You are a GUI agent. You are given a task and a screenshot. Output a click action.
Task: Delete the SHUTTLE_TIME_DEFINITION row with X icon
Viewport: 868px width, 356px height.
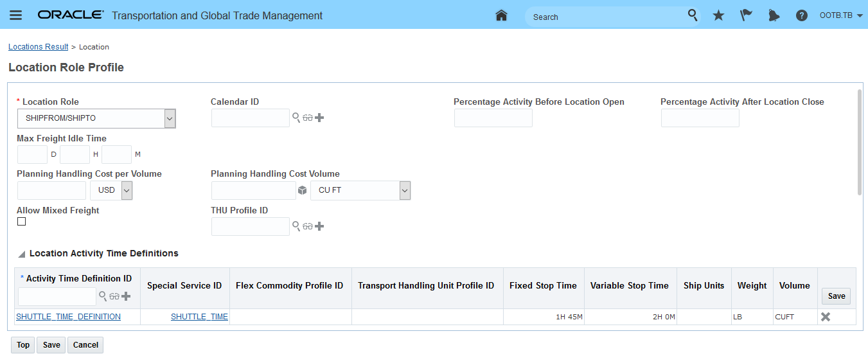pyautogui.click(x=826, y=316)
